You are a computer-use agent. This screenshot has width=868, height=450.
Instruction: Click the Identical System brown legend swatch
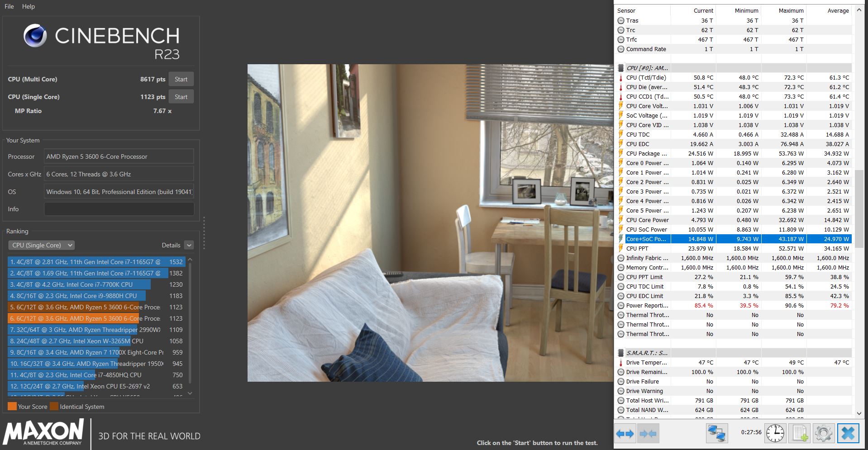tap(54, 406)
